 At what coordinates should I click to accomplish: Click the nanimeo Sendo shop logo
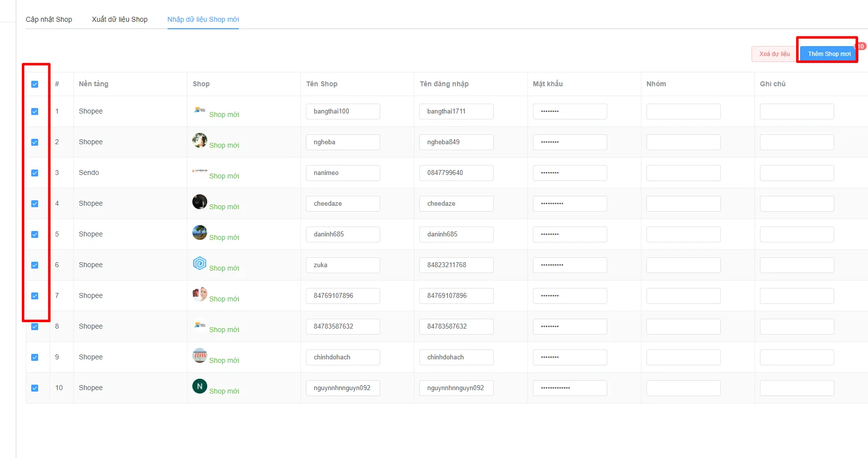pyautogui.click(x=200, y=171)
